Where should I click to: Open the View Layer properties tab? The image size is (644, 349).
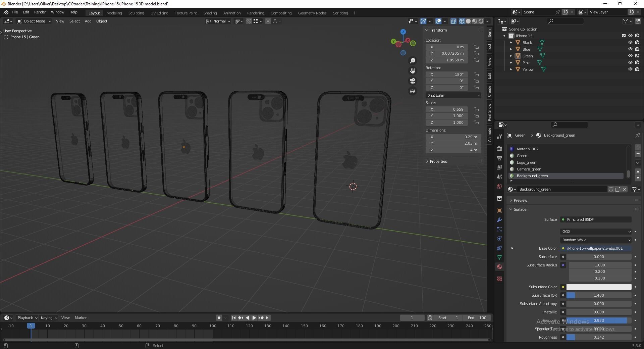click(499, 167)
